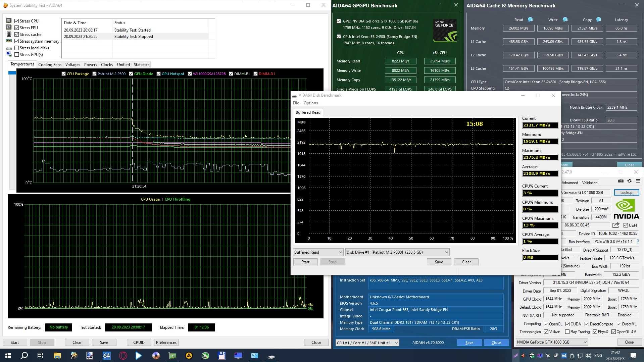The width and height of the screenshot is (644, 362).
Task: Open GPU-Z hamburger menu
Action: click(638, 181)
